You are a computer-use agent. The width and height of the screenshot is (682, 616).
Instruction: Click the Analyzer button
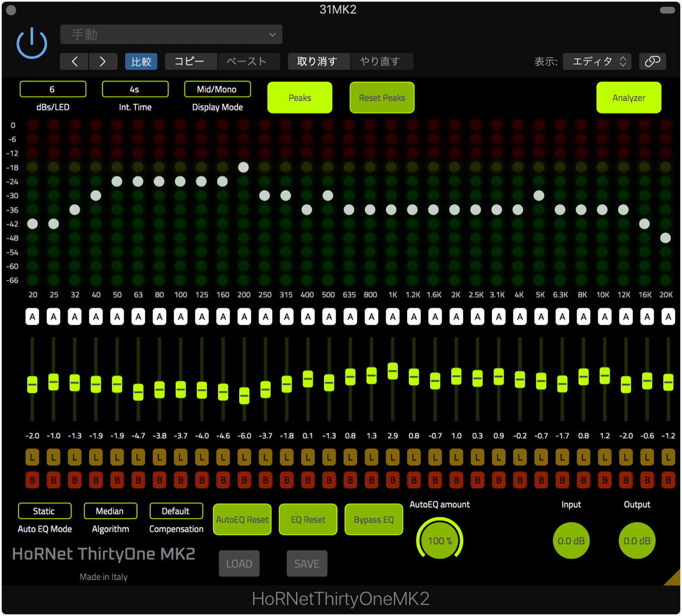click(629, 97)
